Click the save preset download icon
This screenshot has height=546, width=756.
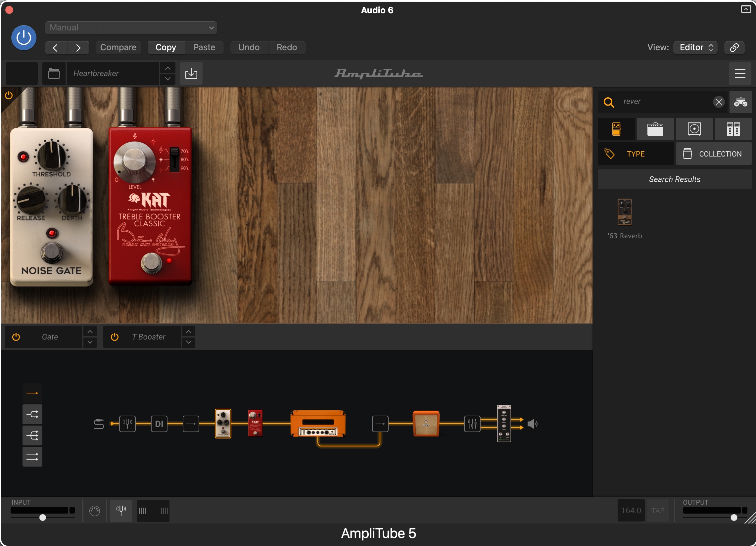(191, 73)
